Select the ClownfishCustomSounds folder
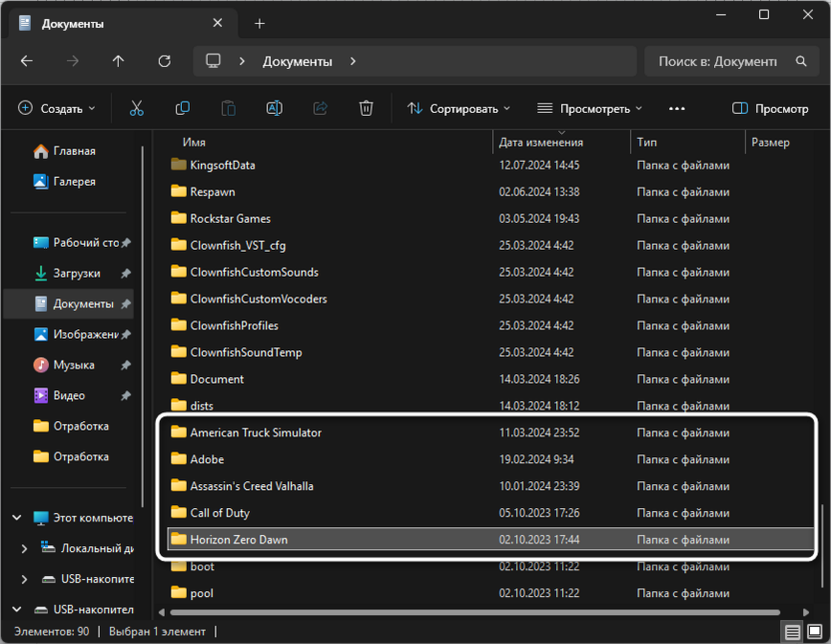Screen dimensions: 831x644 pyautogui.click(x=490, y=273)
